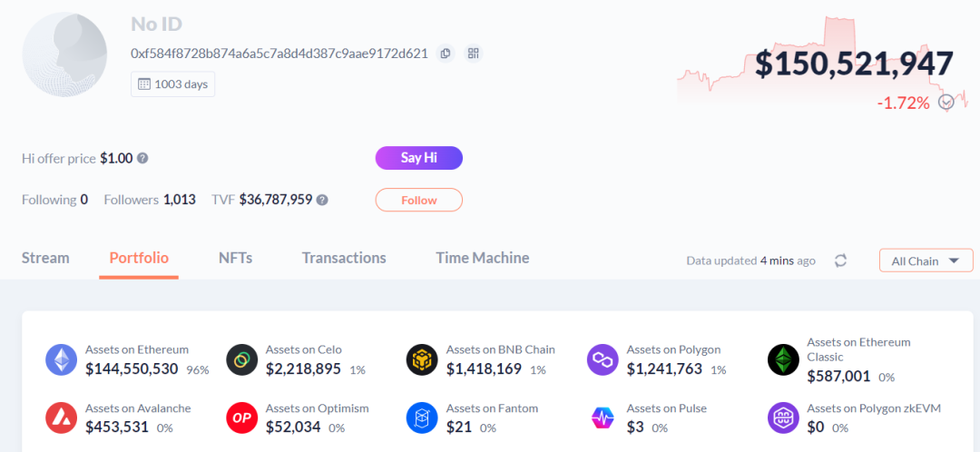Click the Say Hi button

click(x=418, y=158)
